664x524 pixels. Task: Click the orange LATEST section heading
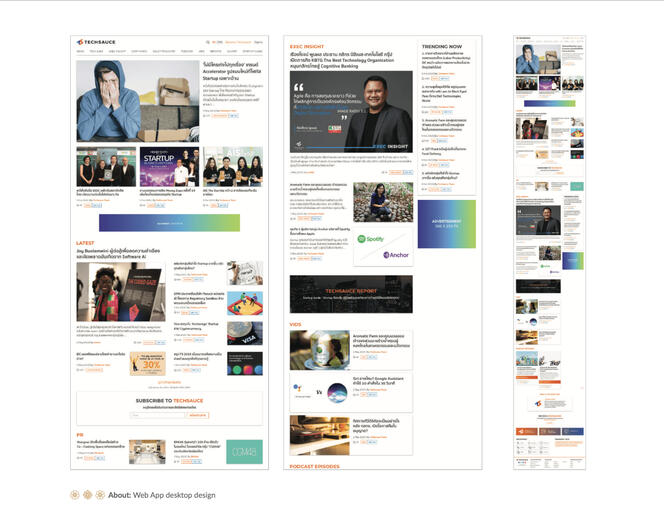pos(85,243)
